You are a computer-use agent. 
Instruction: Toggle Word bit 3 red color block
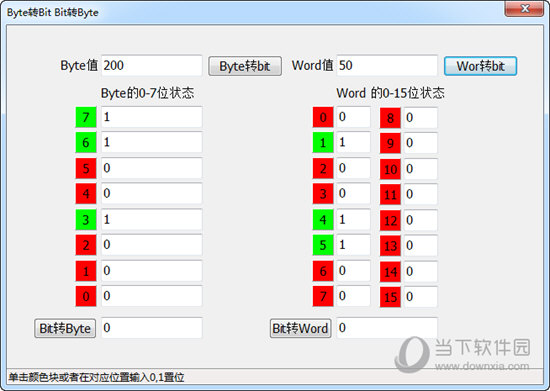pyautogui.click(x=323, y=194)
